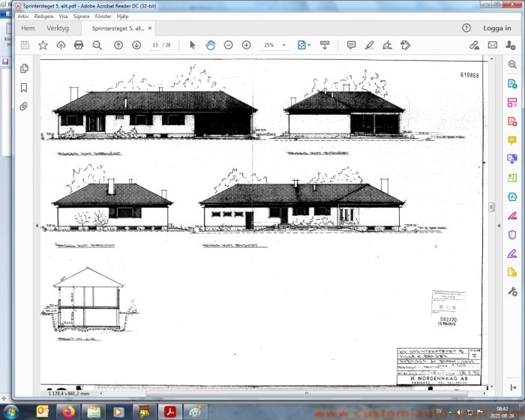
Task: Open page thumbnails panel in left sidebar
Action: click(24, 68)
